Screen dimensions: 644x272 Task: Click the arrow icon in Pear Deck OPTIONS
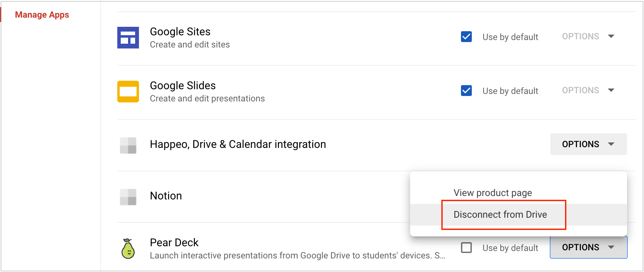tap(611, 247)
